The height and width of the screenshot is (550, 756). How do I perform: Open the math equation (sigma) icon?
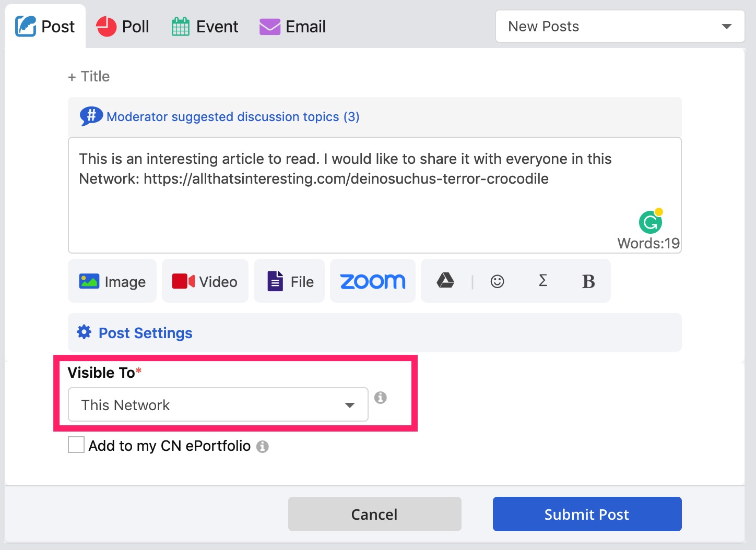pos(543,281)
